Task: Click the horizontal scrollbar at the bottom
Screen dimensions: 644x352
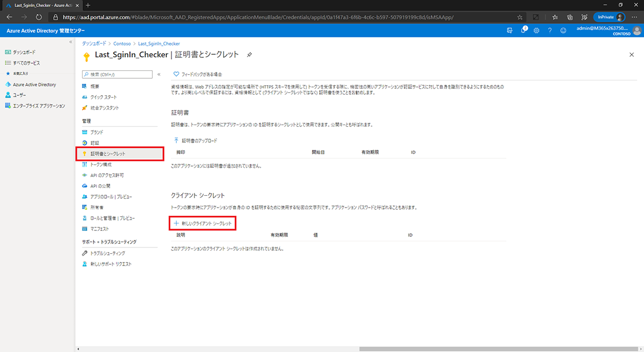Action: click(x=499, y=349)
